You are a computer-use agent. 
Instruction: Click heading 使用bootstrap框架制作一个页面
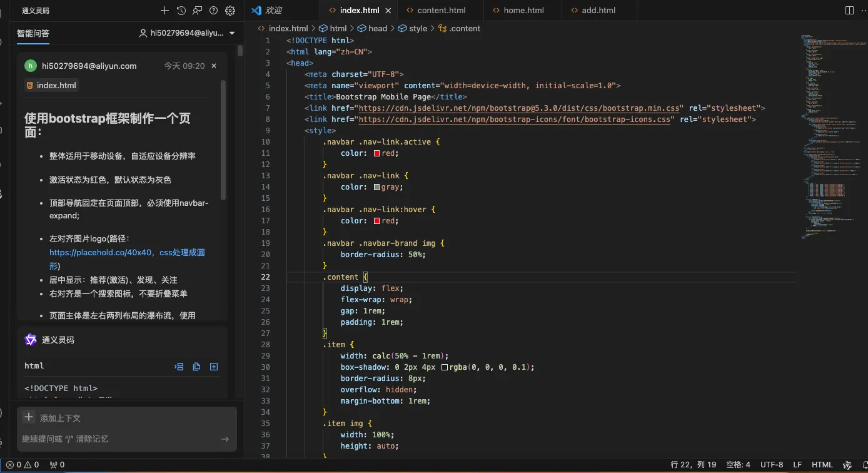pyautogui.click(x=108, y=125)
